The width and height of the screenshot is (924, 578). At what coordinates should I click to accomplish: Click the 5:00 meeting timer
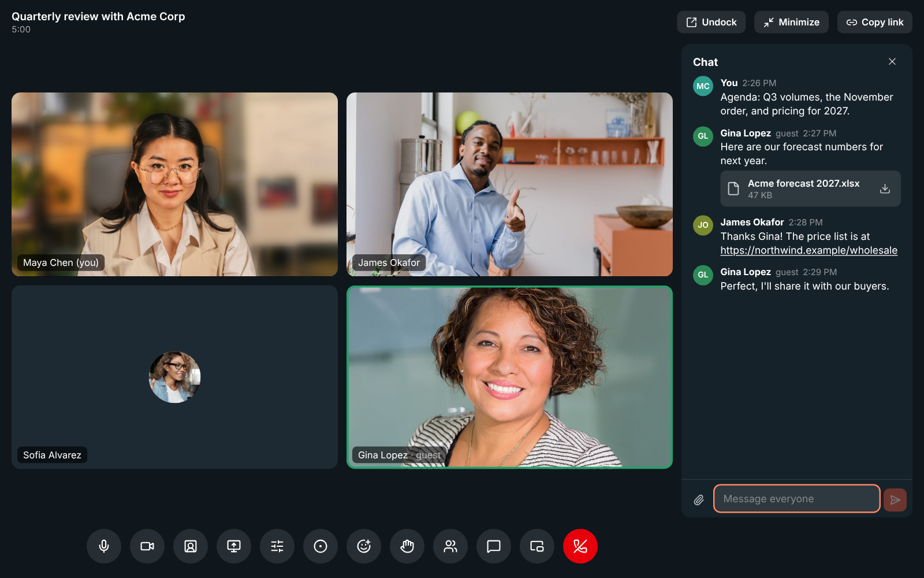[21, 29]
